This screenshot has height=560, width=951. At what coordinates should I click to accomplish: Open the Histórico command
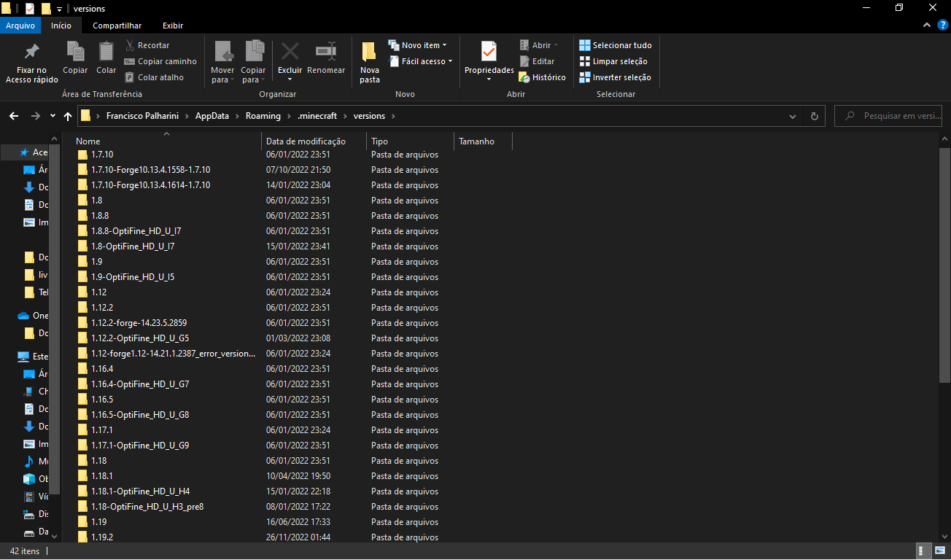(542, 77)
